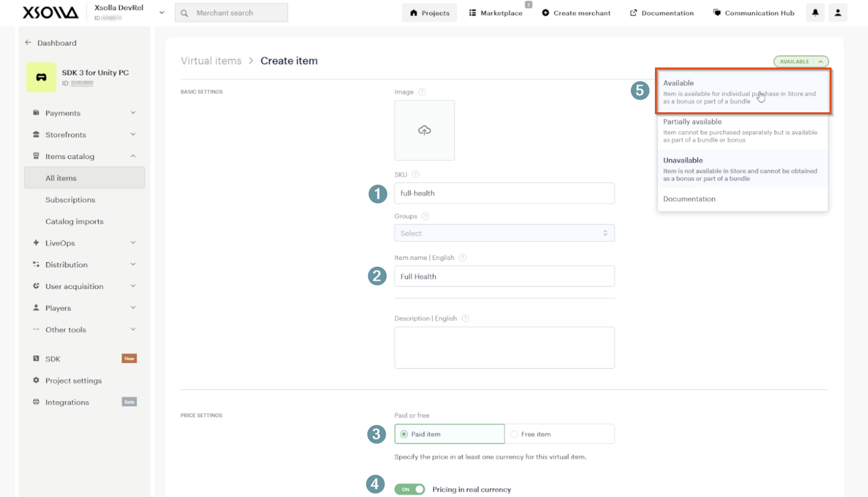
Task: Click the image upload cloud icon
Action: coord(425,130)
